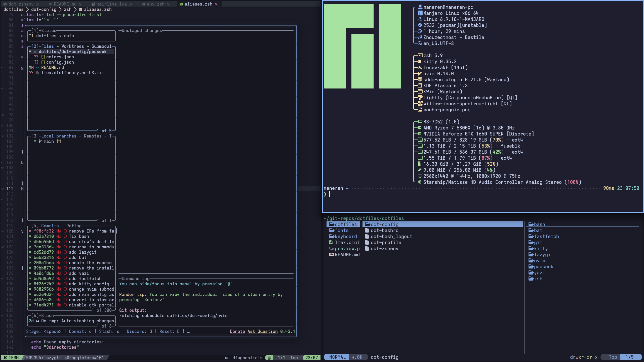Open the Ask Question link in lazygit
This screenshot has height=362, width=644.
(x=262, y=331)
